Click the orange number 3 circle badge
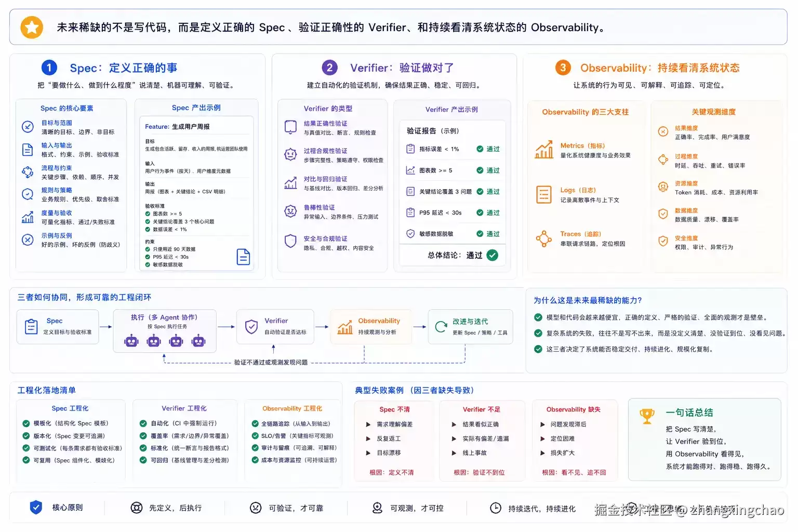This screenshot has height=532, width=798. tap(563, 68)
